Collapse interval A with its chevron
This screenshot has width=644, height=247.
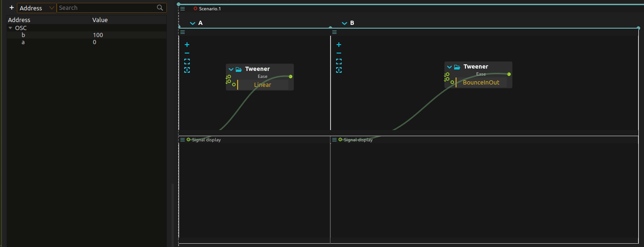click(193, 23)
